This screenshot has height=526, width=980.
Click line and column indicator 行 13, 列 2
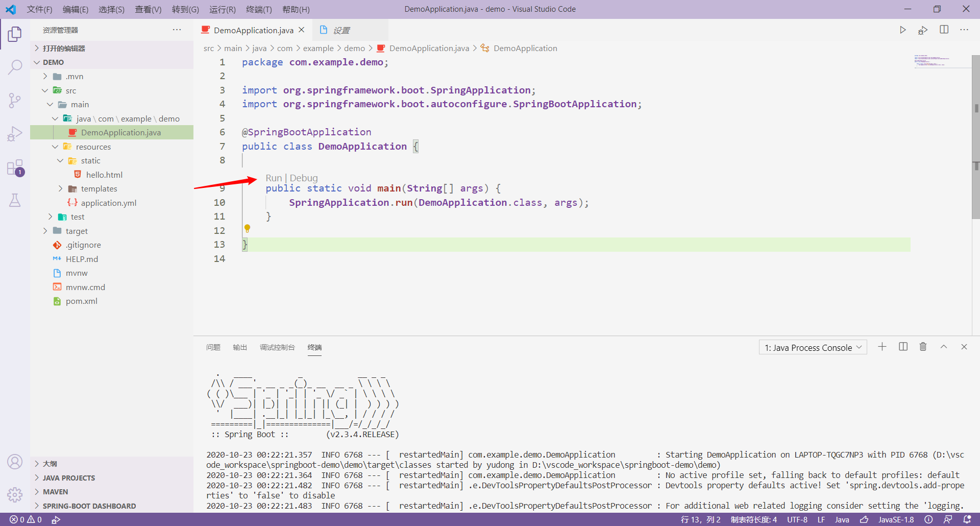pos(701,519)
